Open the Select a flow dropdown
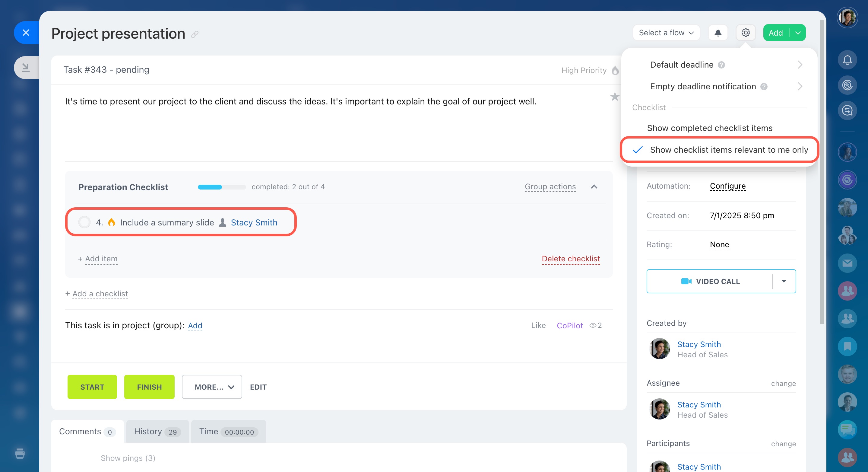The height and width of the screenshot is (472, 868). point(666,33)
